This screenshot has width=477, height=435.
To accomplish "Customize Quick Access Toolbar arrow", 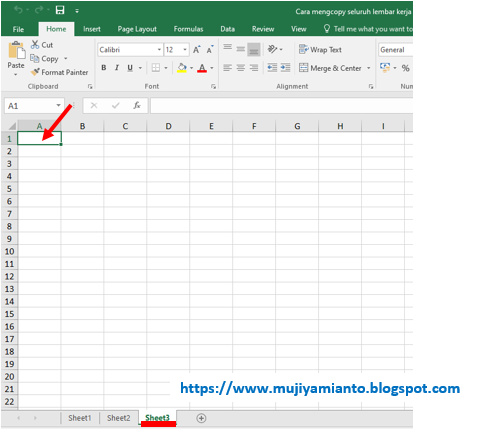I will point(77,11).
